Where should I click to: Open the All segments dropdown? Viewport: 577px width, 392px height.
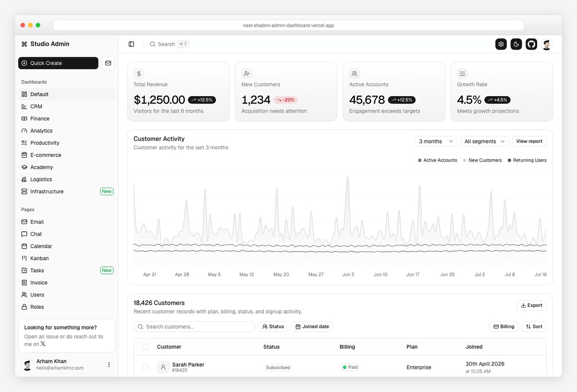coord(485,141)
